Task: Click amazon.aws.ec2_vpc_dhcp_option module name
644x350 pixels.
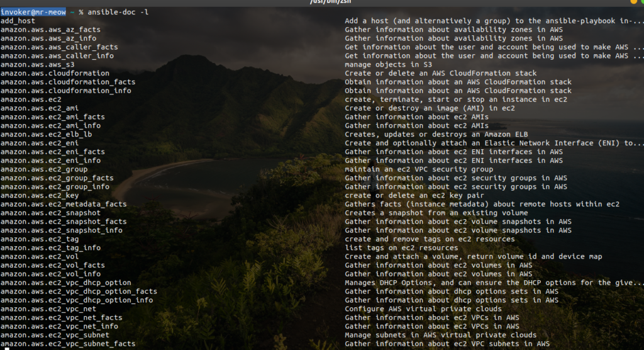Action: (x=65, y=283)
